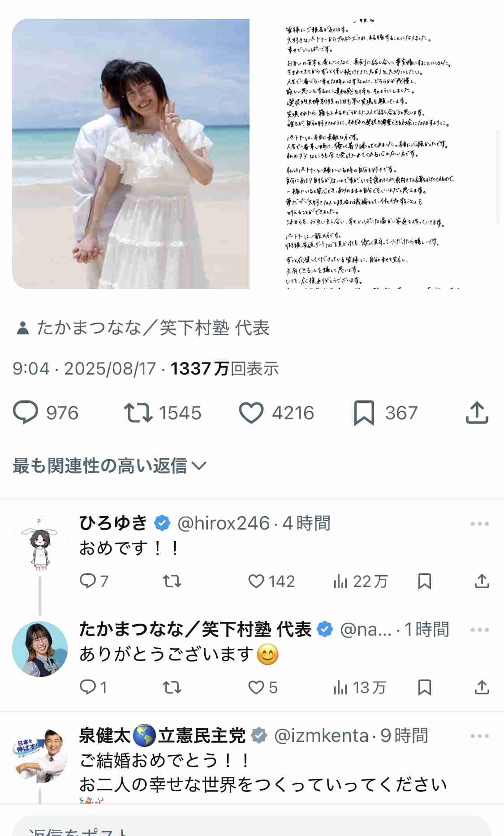504x836 pixels.
Task: Open the beach couple photo
Action: (131, 154)
